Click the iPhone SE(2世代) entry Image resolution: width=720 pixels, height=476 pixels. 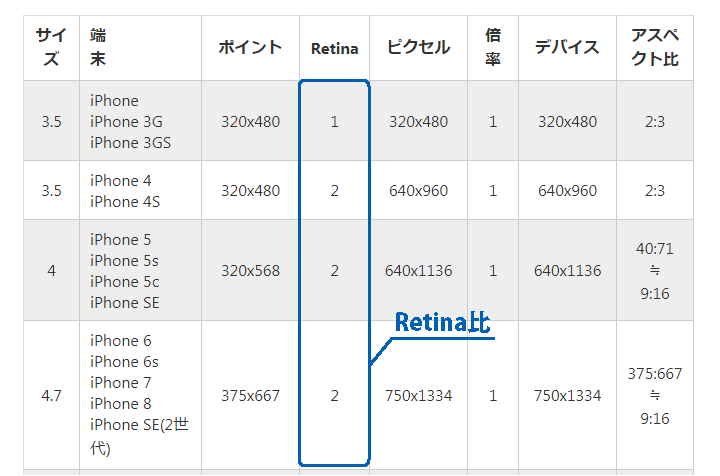(x=139, y=436)
